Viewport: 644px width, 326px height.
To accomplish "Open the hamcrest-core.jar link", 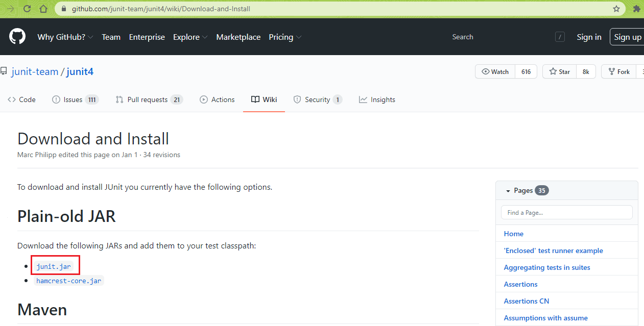I will pyautogui.click(x=68, y=281).
